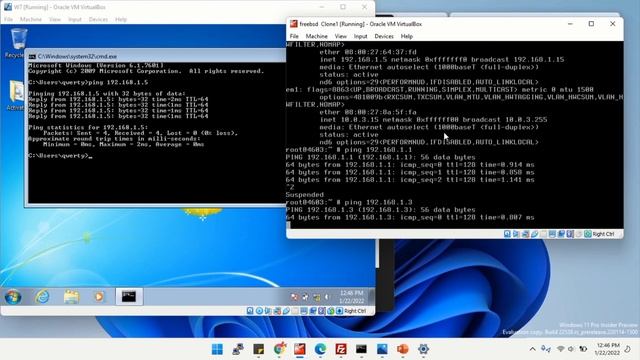Open Devices menu in freebsd VM window
This screenshot has height=360, width=640.
tap(384, 36)
